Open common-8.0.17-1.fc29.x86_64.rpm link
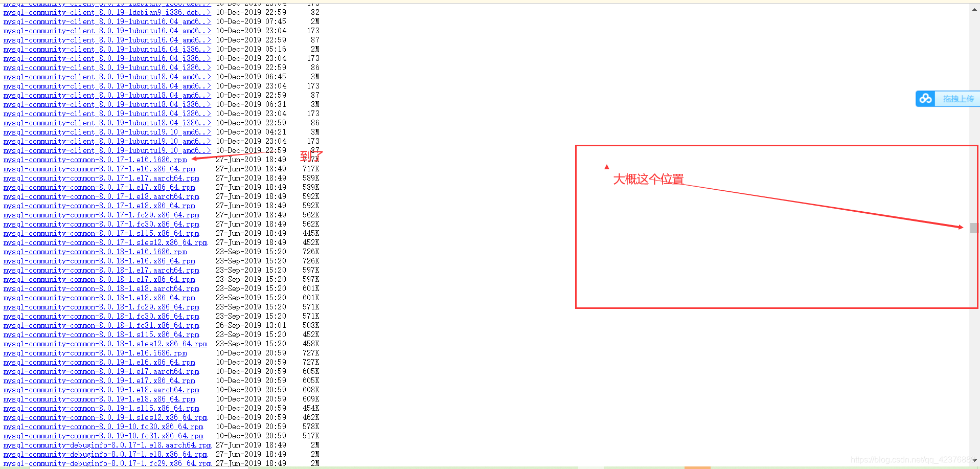This screenshot has height=469, width=980. [101, 215]
